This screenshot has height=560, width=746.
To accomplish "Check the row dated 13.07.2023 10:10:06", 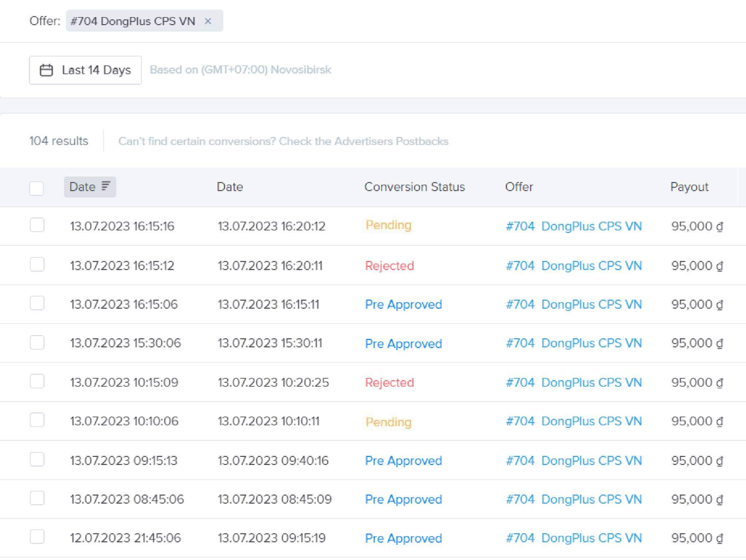I will pos(37,420).
